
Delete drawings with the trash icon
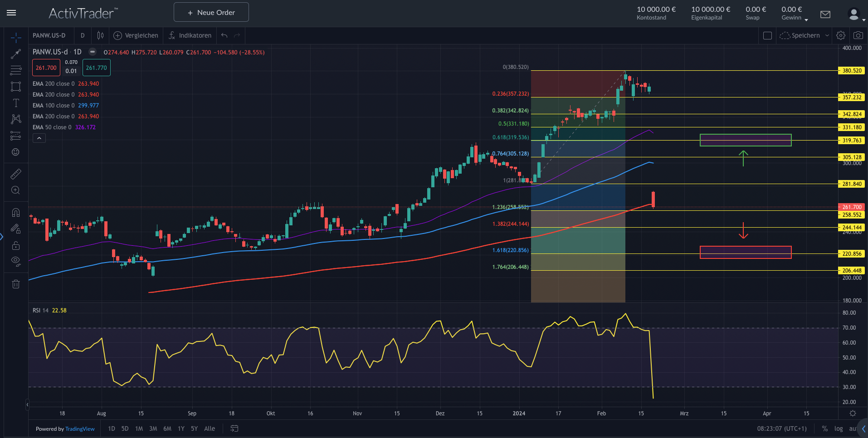16,284
